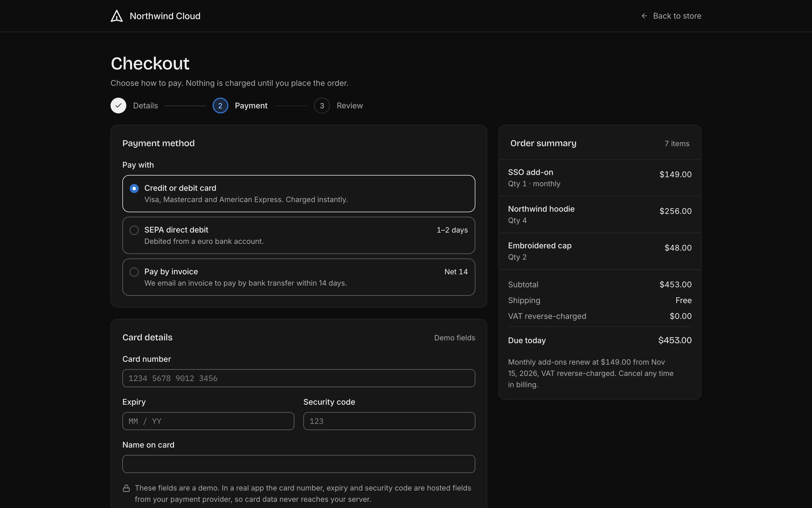Click the Subtotal label
The height and width of the screenshot is (508, 812).
(x=523, y=284)
